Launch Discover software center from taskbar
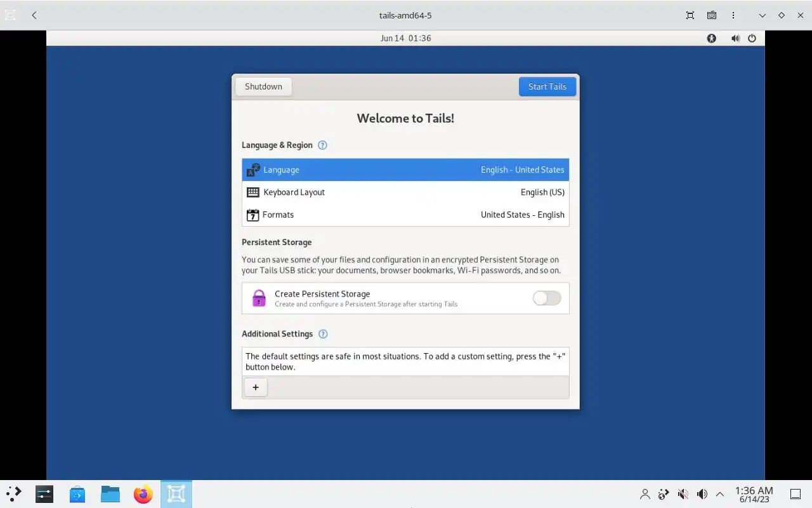This screenshot has width=812, height=508. pyautogui.click(x=77, y=494)
